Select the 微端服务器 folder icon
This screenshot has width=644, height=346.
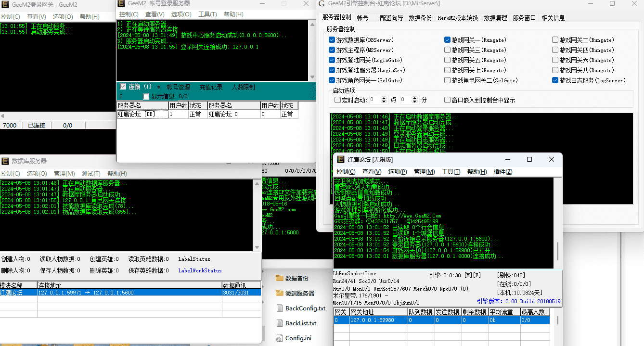coord(279,293)
